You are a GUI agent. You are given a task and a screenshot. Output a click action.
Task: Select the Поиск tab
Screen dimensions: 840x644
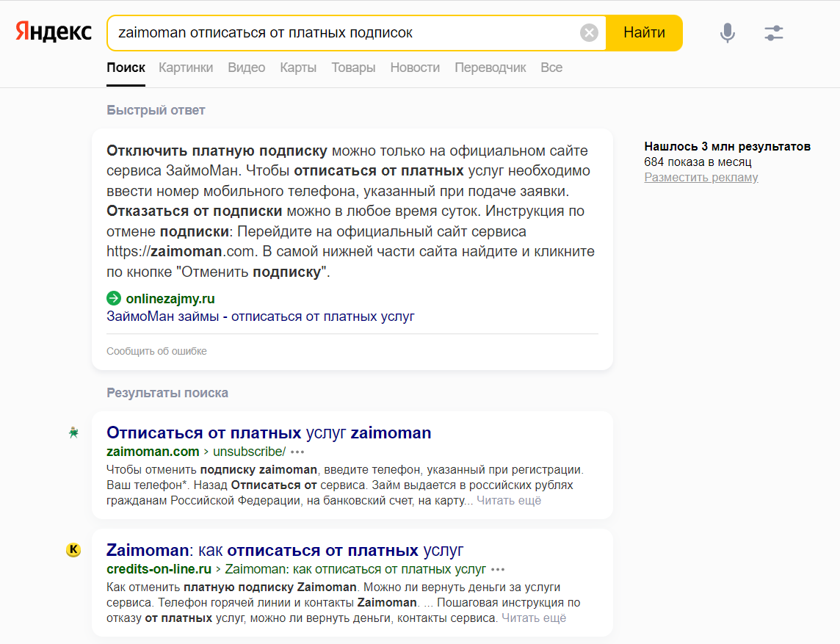(x=126, y=68)
